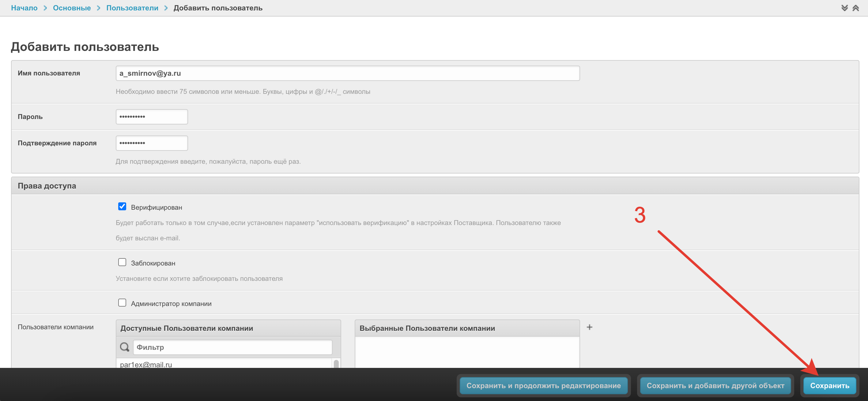Screen dimensions: 868x401
Task: Click the filter magnifier icon
Action: pos(124,347)
